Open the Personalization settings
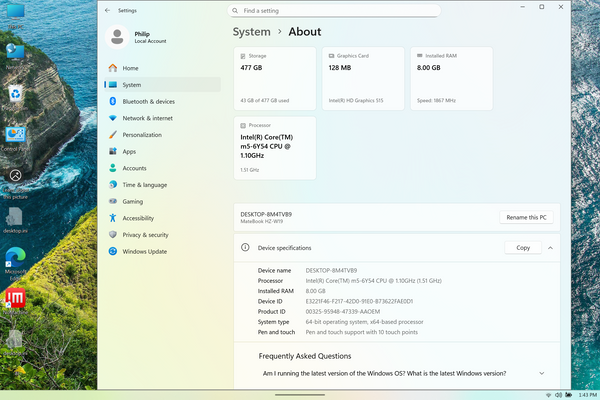The image size is (600, 400). pyautogui.click(x=142, y=135)
